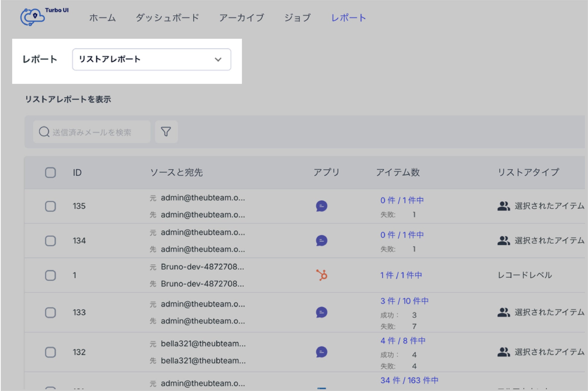Click the 4 件 / 8 件中 link

pos(403,341)
